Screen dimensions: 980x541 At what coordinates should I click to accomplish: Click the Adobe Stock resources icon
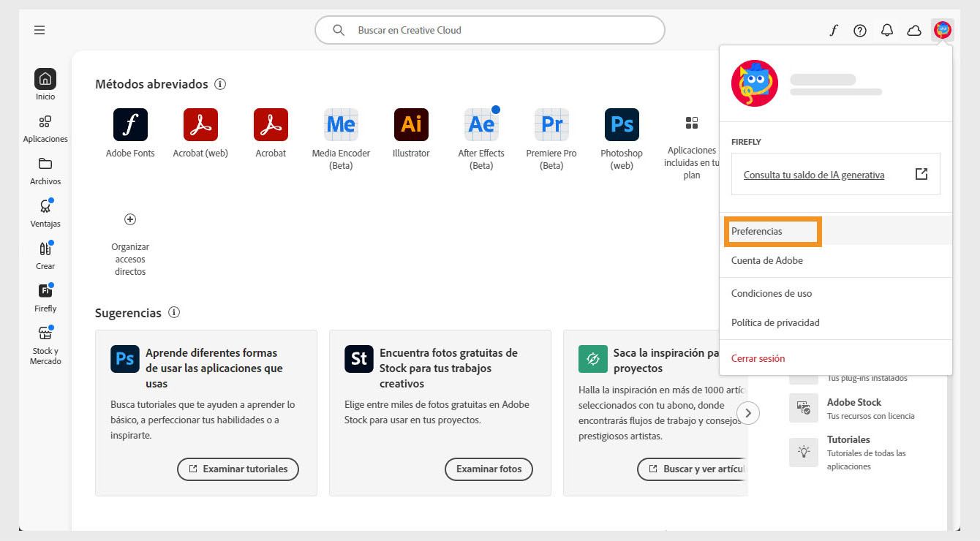[804, 408]
